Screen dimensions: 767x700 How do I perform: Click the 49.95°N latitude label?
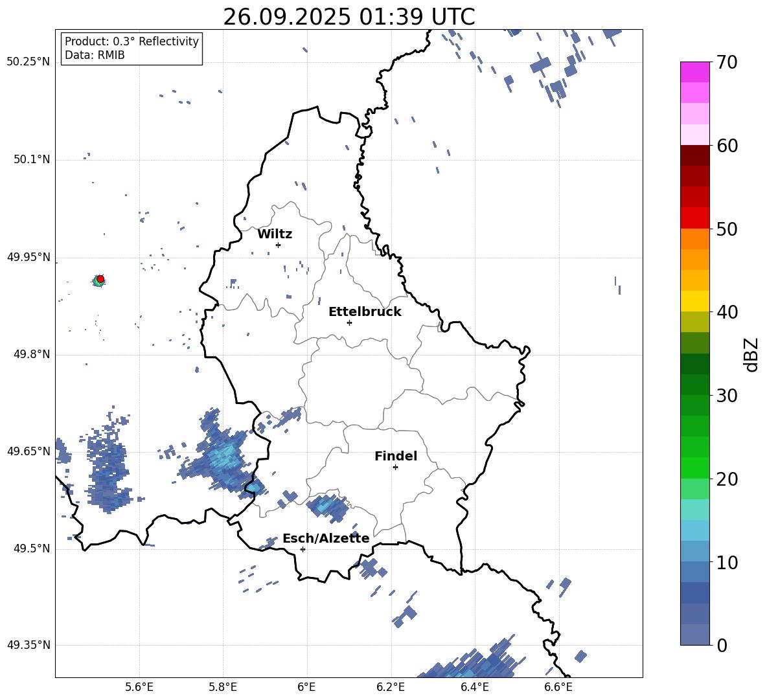[x=28, y=256]
